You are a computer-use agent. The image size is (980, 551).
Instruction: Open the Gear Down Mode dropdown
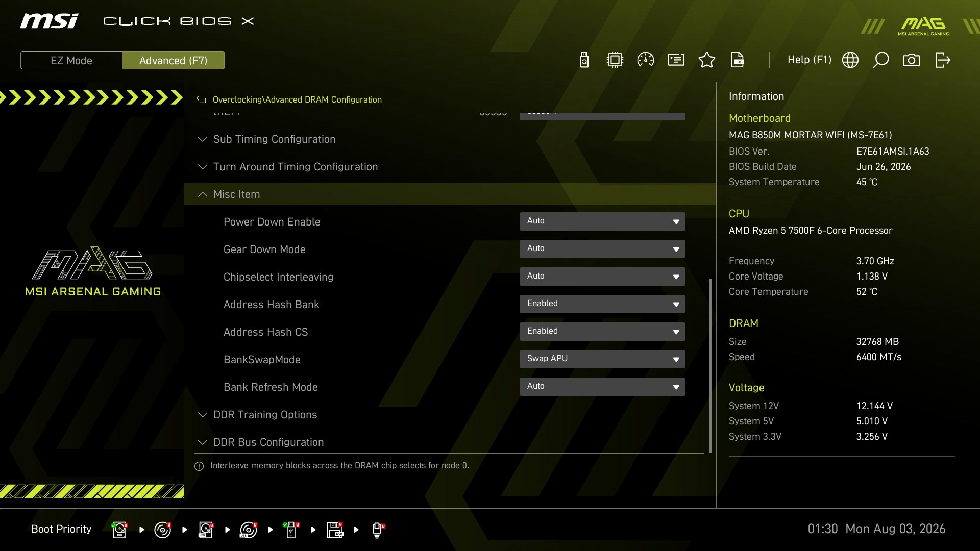tap(602, 249)
